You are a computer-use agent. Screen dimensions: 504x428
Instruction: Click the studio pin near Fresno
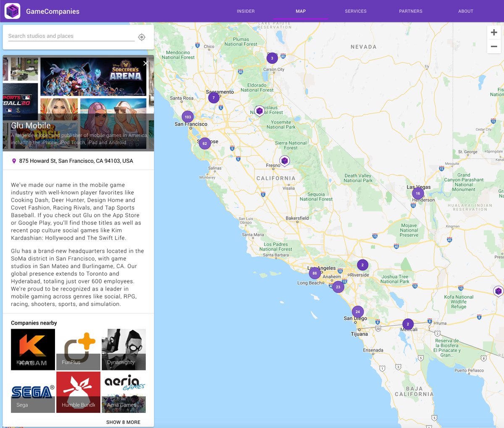tap(285, 161)
